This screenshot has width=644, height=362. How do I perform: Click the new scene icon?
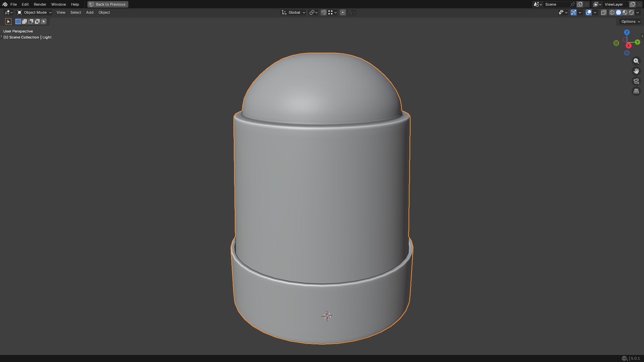(580, 4)
